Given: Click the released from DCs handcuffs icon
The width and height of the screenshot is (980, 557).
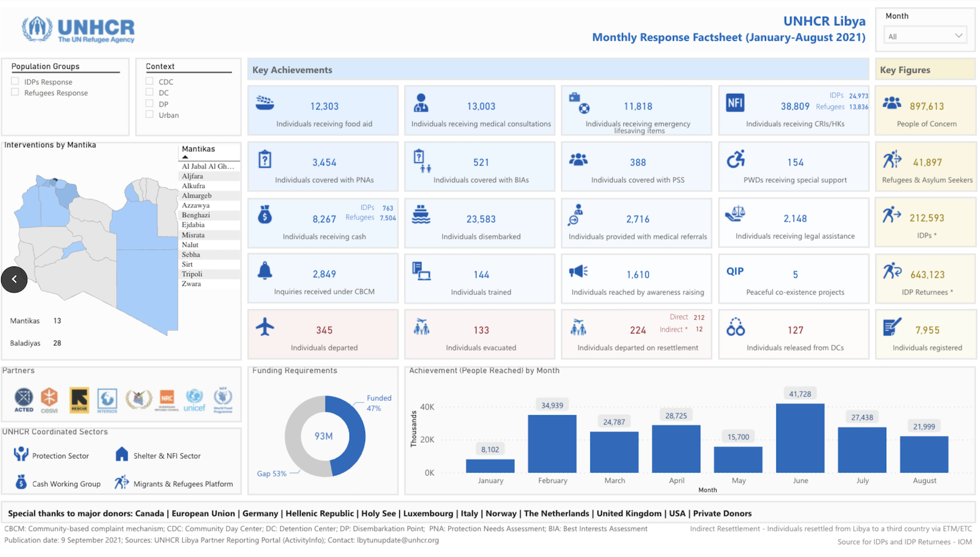Looking at the screenshot, I should click(x=735, y=327).
